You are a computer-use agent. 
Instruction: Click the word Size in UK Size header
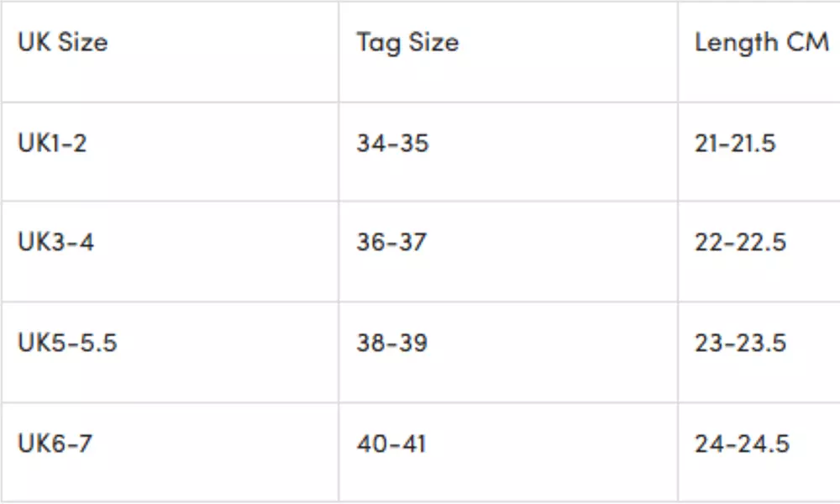coord(82,43)
